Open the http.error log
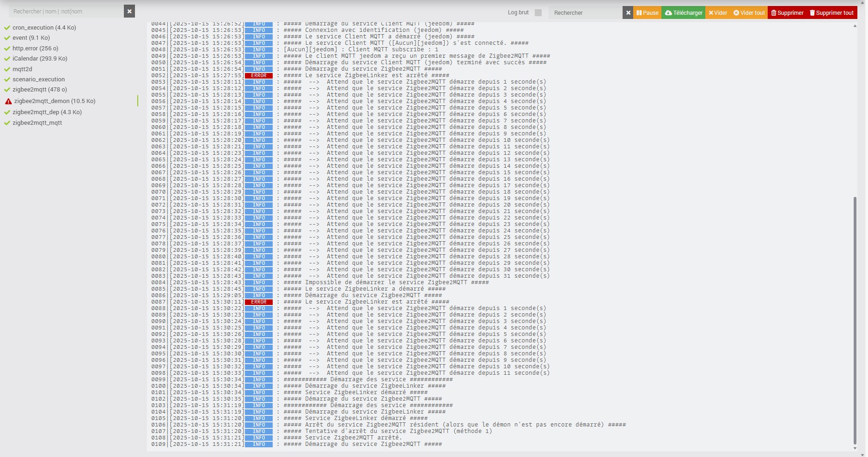The height and width of the screenshot is (457, 868). (35, 49)
